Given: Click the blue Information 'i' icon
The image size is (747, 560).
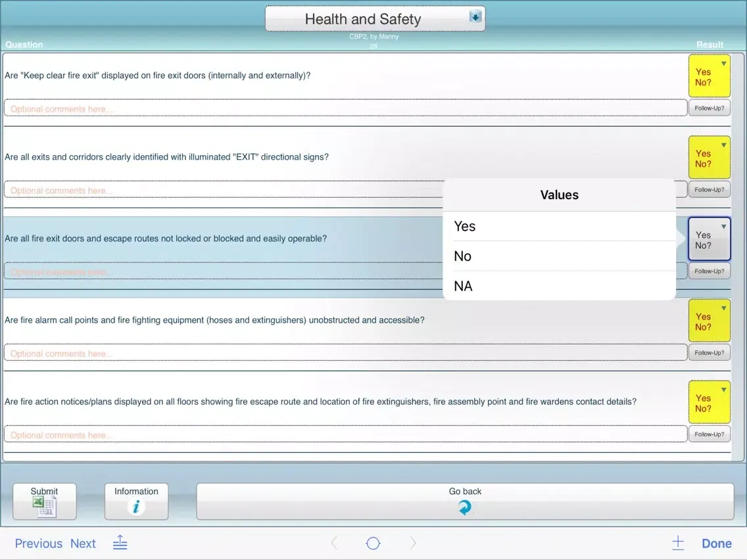Looking at the screenshot, I should coord(136,507).
